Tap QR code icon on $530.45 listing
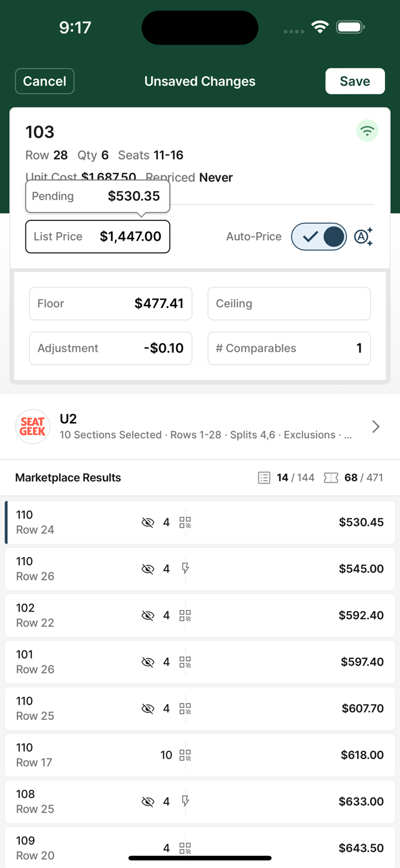The image size is (400, 868). (x=185, y=523)
